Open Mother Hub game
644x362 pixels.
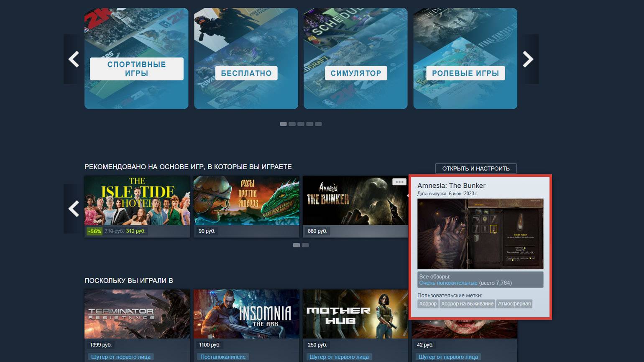coord(355,314)
